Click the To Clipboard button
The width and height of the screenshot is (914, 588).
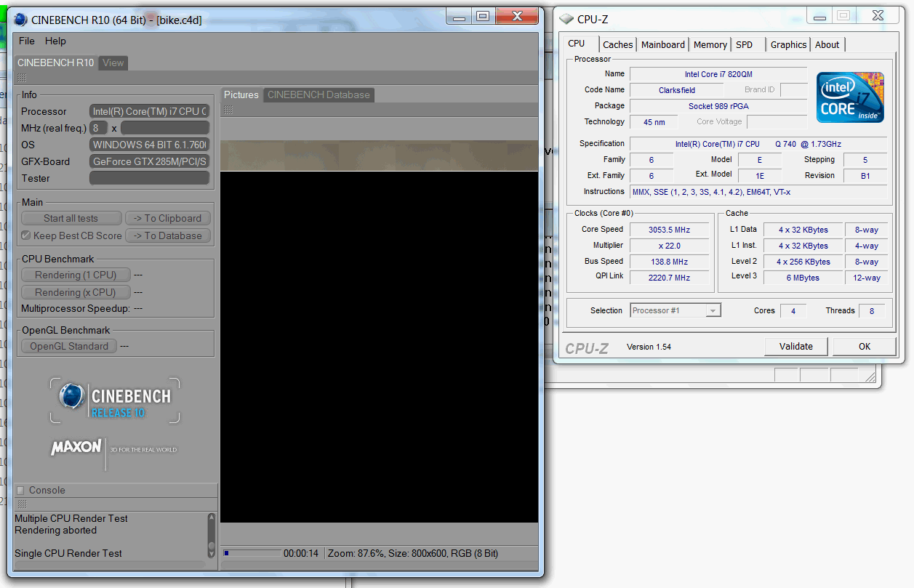[168, 218]
